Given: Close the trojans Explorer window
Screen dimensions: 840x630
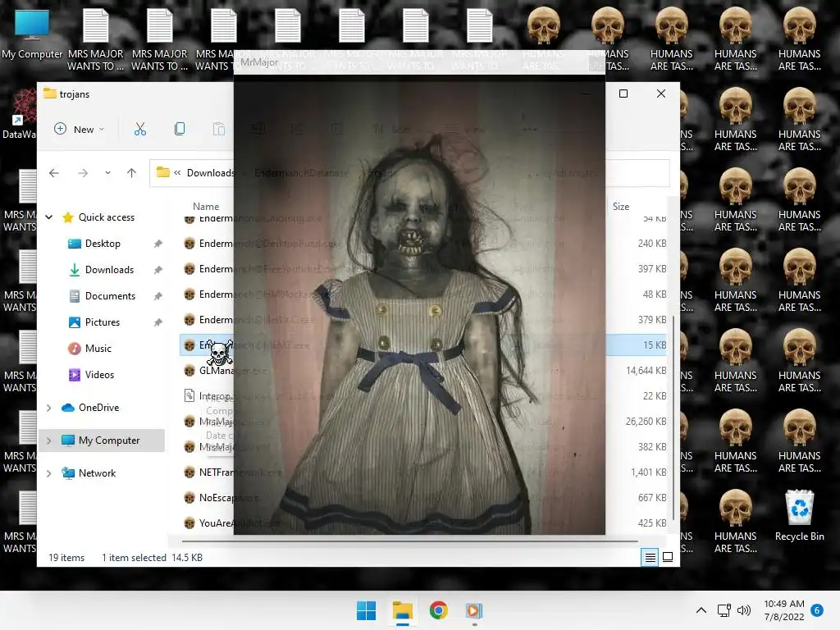Looking at the screenshot, I should (661, 94).
